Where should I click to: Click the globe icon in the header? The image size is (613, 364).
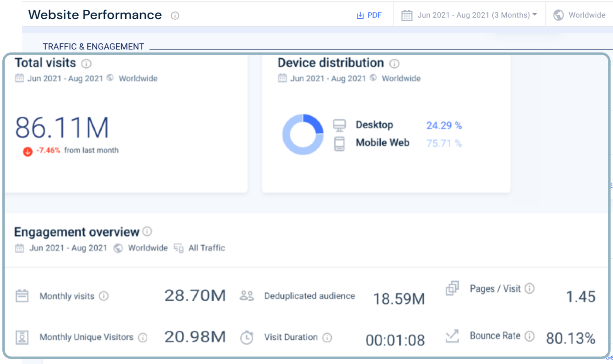point(559,15)
